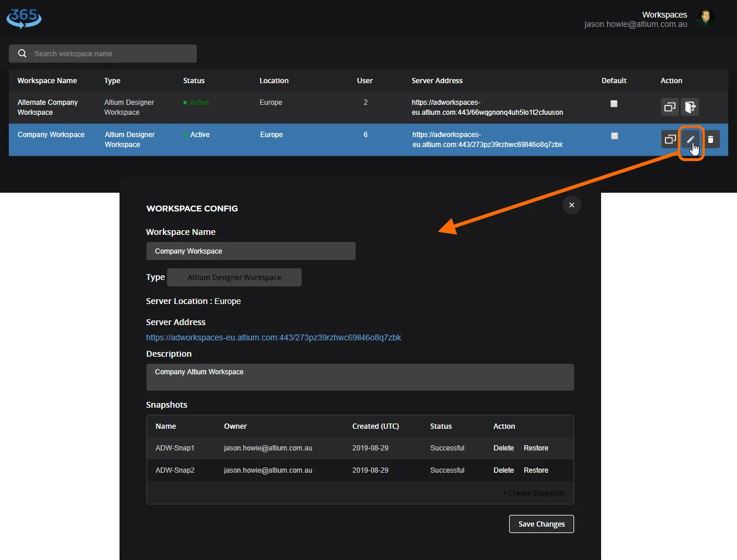
Task: Restore the ADW-Snap1 snapshot
Action: tap(535, 448)
